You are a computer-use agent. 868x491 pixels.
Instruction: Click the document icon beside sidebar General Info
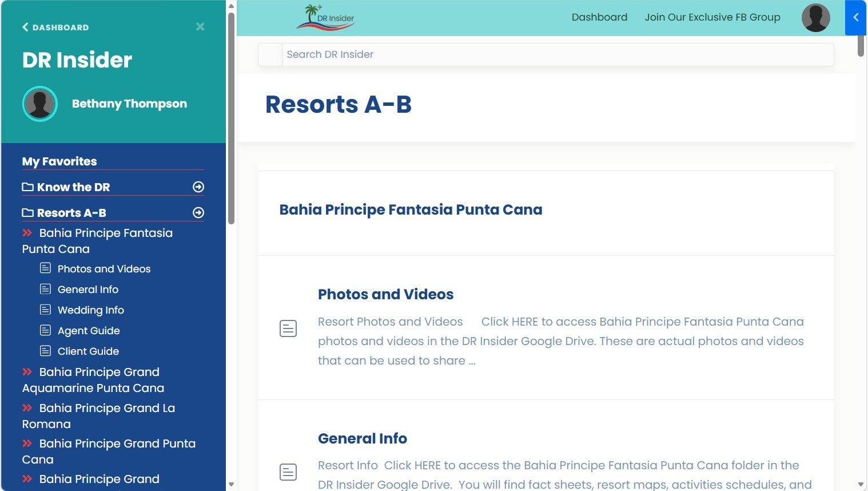coord(46,289)
